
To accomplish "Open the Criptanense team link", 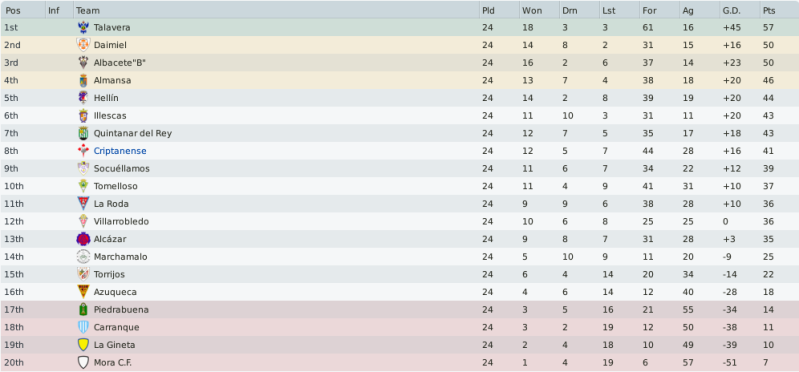I will coord(120,151).
